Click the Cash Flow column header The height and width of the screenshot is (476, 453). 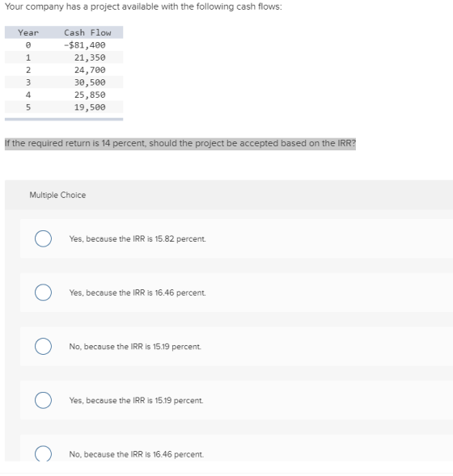[87, 32]
